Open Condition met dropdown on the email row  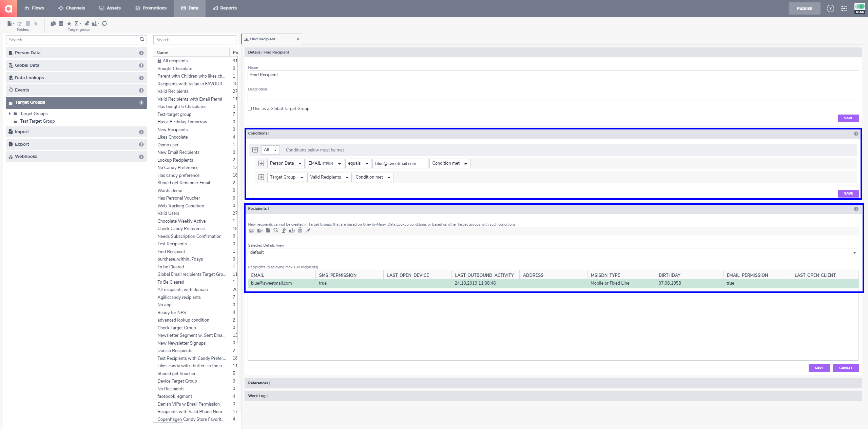point(450,163)
